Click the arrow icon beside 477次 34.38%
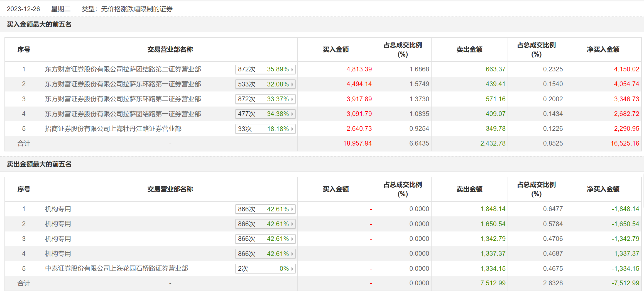644x297 pixels. [292, 114]
